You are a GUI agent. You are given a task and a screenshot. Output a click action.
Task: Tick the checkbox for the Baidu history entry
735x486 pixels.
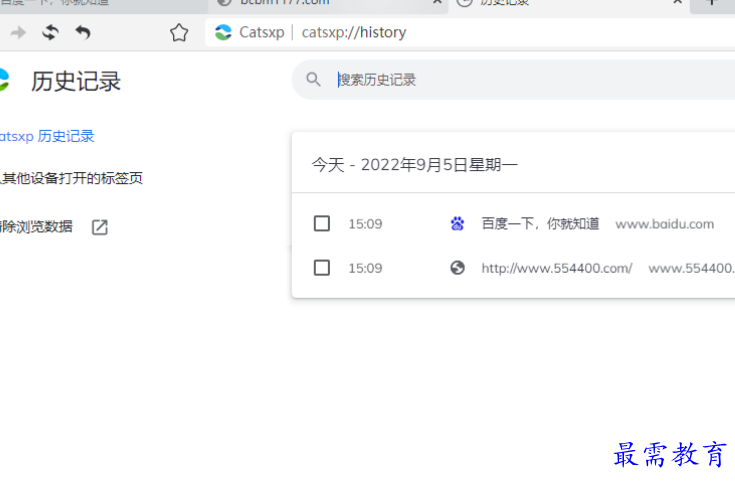[322, 224]
